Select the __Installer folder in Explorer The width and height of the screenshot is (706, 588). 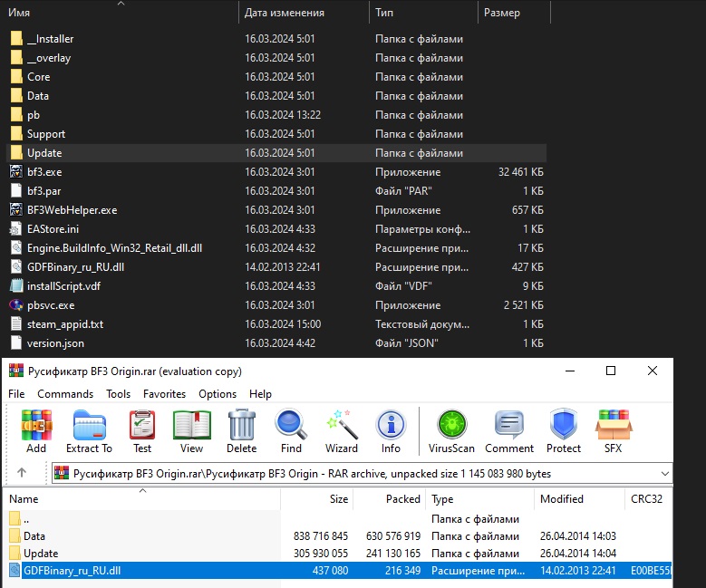(51, 39)
